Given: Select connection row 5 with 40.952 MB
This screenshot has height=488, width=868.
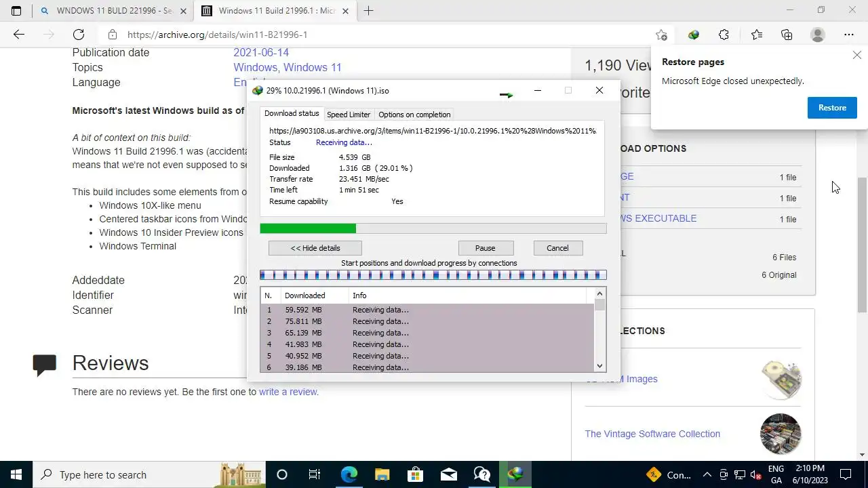Looking at the screenshot, I should 427,356.
